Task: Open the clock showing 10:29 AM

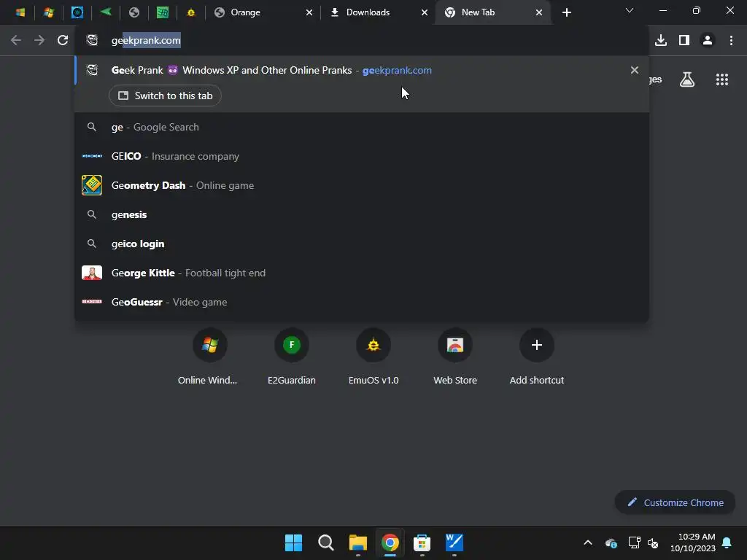Action: [693, 542]
